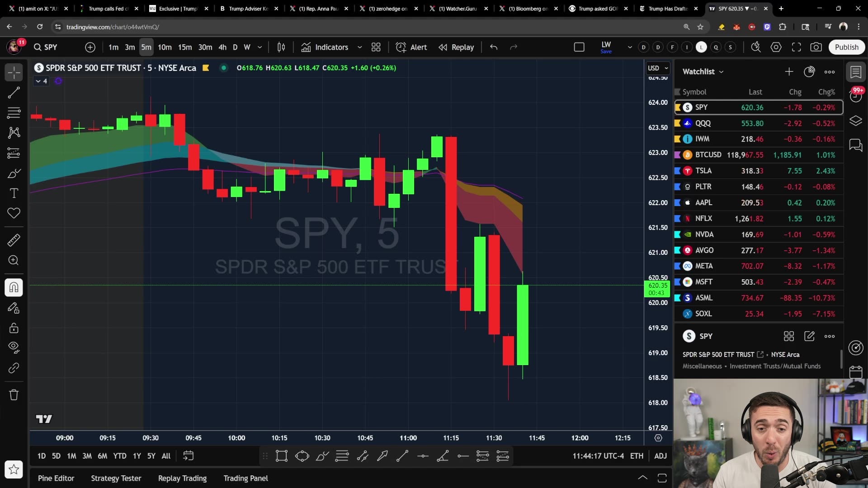Expand the bottom panel chevron
Image resolution: width=868 pixels, height=488 pixels.
[642, 478]
